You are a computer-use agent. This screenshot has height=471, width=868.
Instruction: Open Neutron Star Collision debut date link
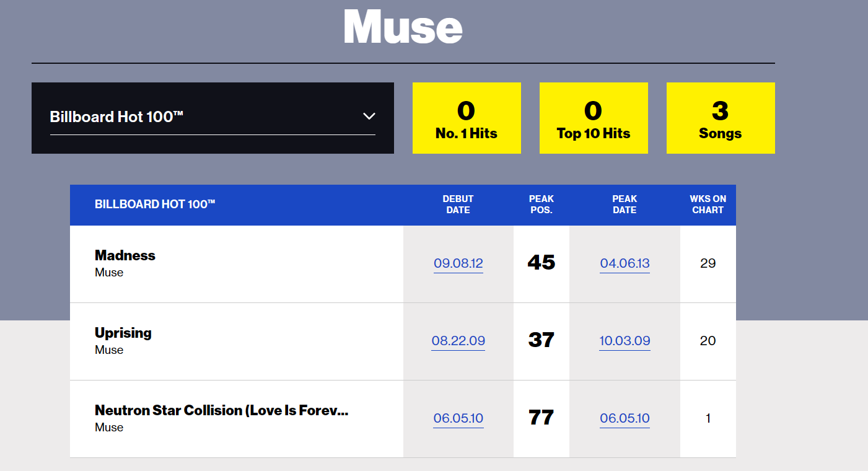458,418
